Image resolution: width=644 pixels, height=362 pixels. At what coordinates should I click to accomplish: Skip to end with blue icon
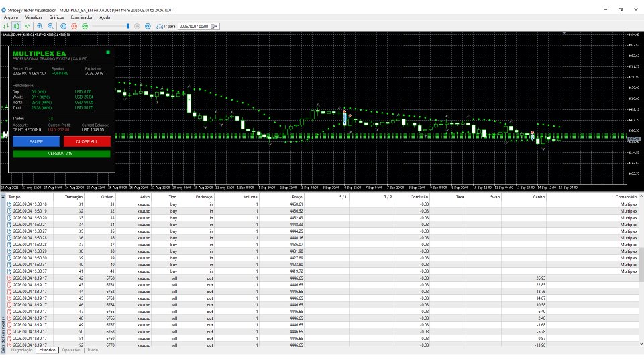pyautogui.click(x=148, y=26)
